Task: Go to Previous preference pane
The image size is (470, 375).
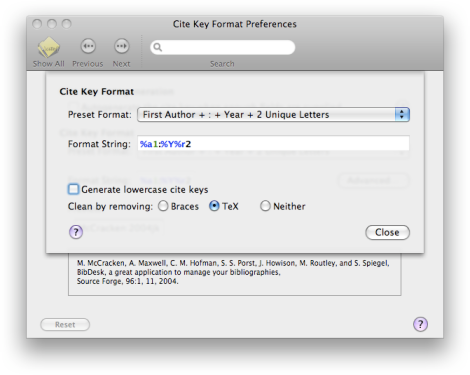Action: coord(88,46)
